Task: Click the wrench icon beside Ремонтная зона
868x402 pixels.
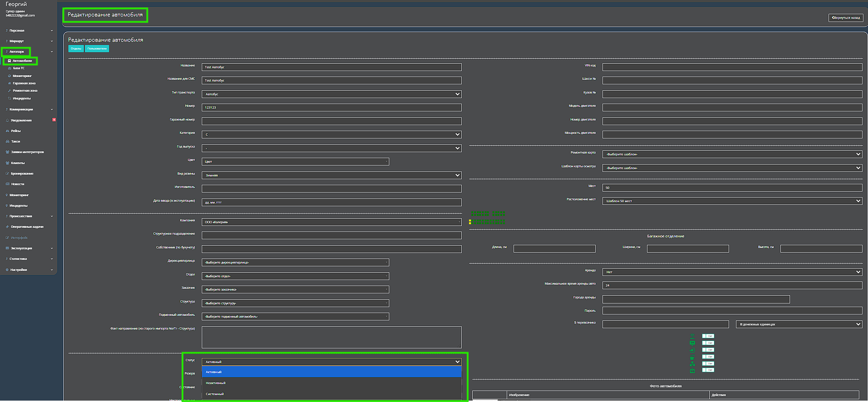Action: pos(9,91)
